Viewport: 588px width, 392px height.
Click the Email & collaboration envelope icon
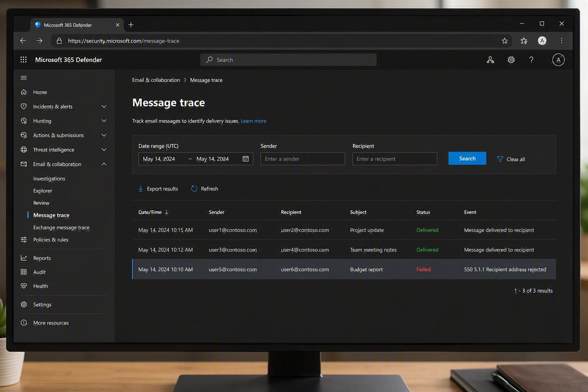pos(24,164)
